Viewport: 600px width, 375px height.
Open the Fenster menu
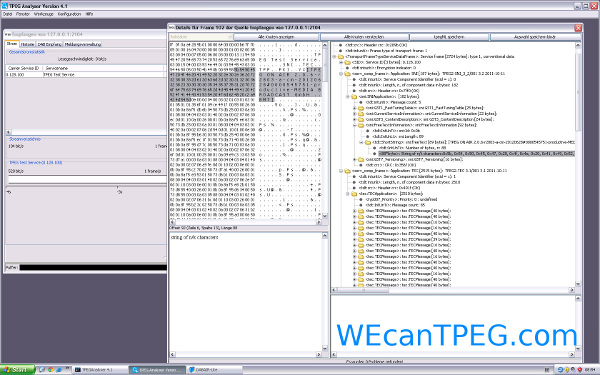pos(23,14)
